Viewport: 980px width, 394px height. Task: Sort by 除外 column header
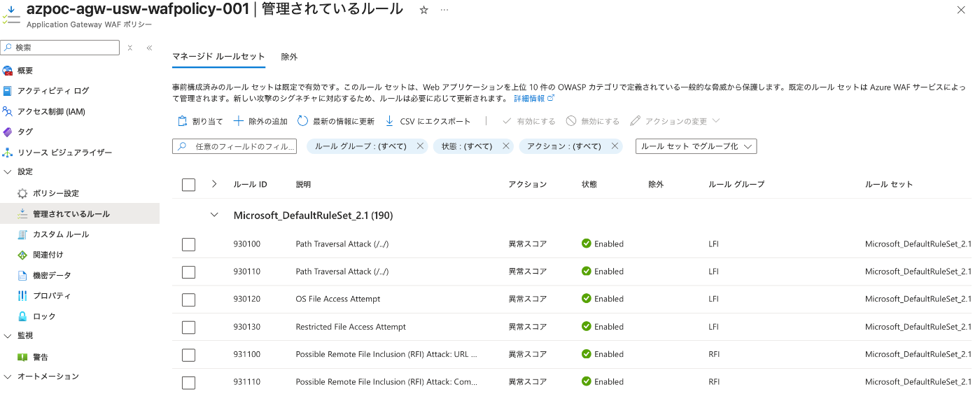(x=656, y=184)
